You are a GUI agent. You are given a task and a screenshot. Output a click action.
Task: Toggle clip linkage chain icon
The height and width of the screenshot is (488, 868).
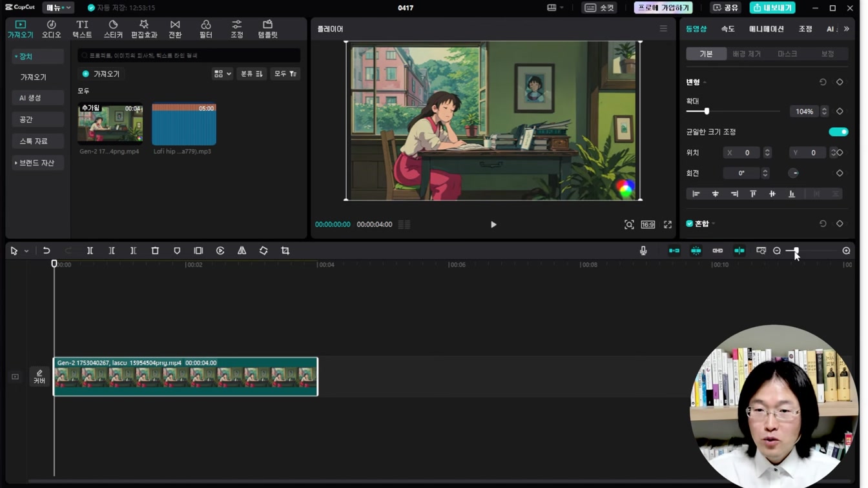[718, 250]
